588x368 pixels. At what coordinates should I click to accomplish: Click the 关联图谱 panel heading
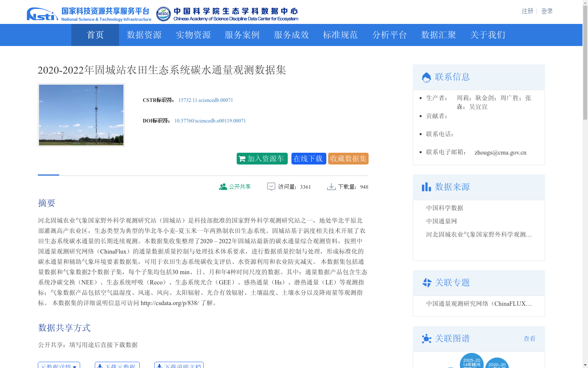tap(452, 339)
